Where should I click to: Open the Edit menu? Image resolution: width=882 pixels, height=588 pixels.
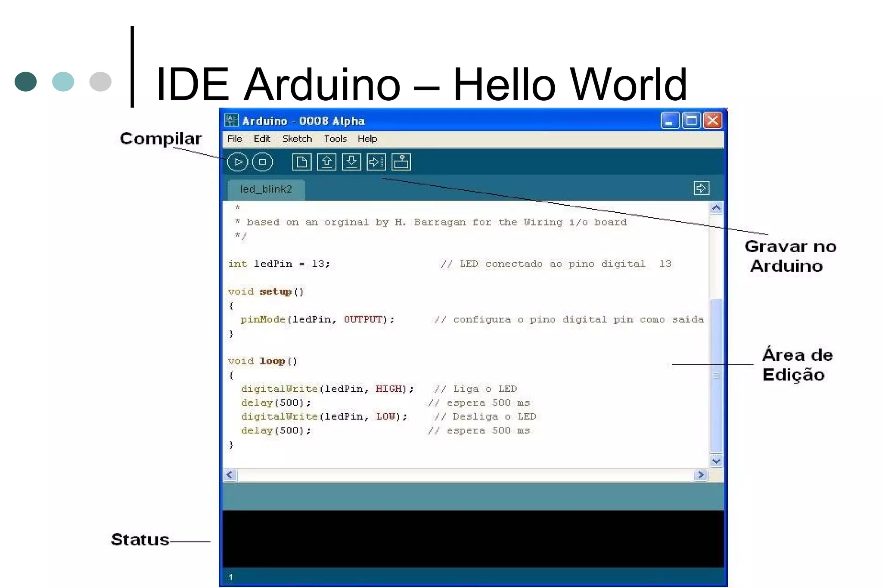262,139
